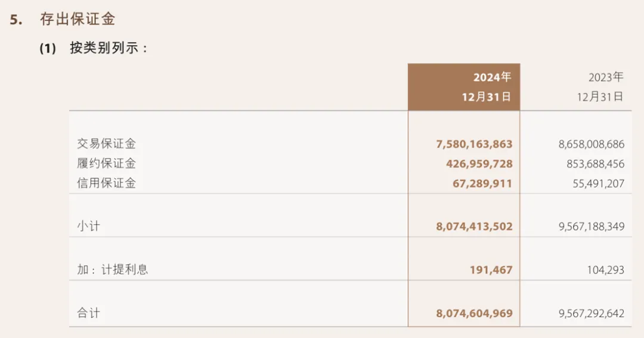Select the value 8,658,008,686
Screen dimensions: 644x338
tap(592, 144)
